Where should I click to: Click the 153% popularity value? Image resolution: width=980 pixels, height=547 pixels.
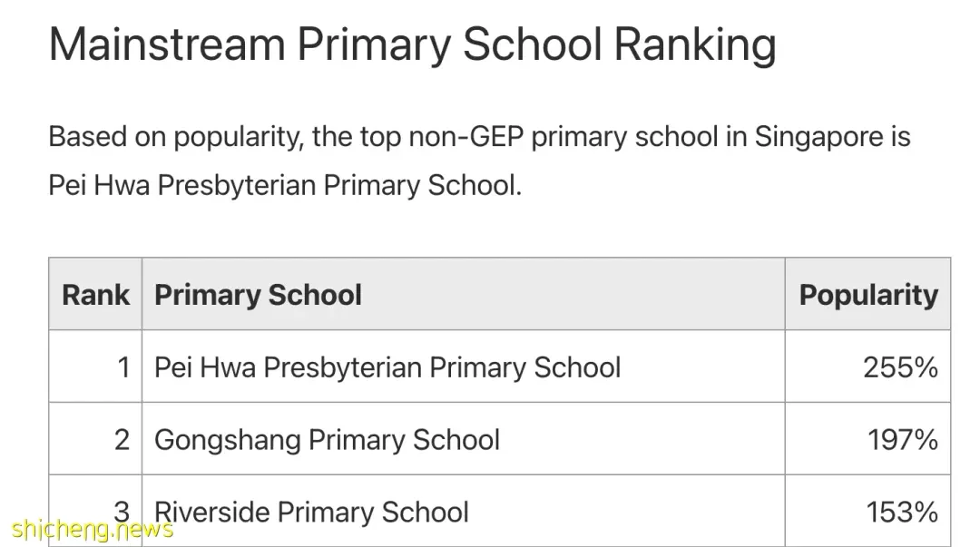(x=902, y=513)
